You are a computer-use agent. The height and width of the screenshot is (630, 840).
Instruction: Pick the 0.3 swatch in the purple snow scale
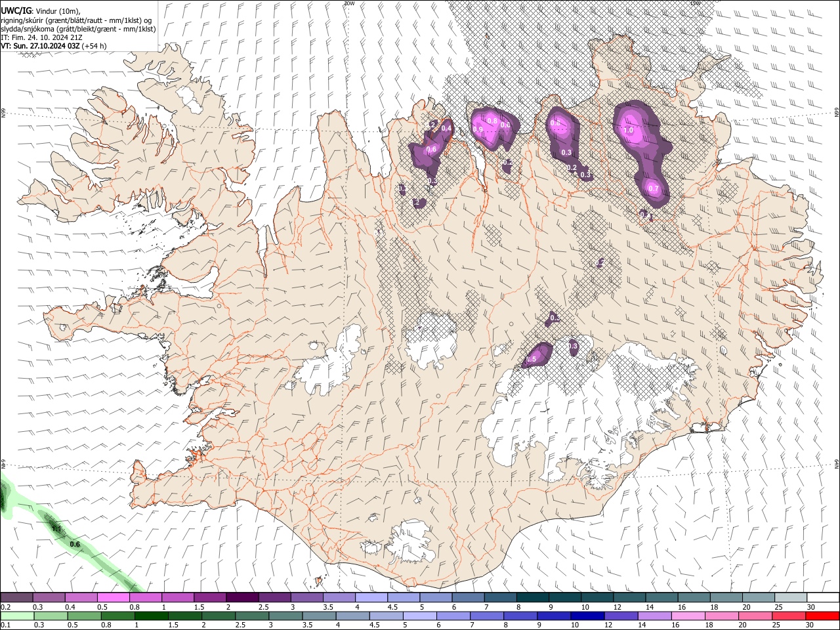(x=49, y=597)
